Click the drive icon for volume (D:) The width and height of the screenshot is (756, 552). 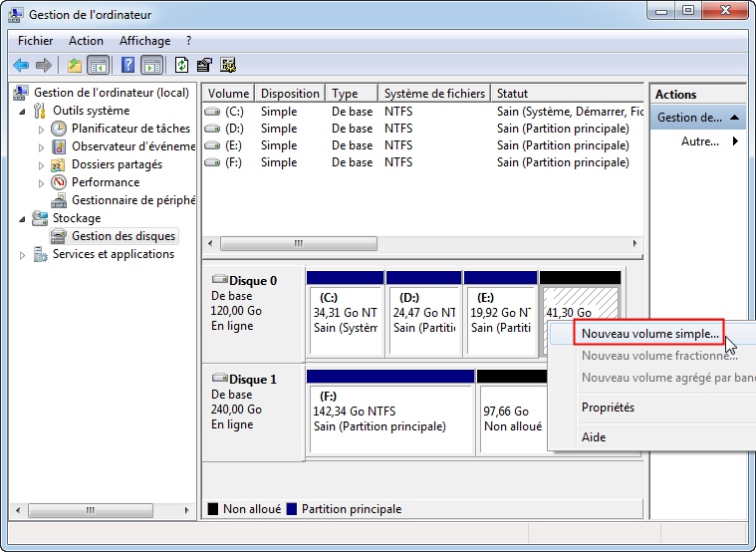pos(212,129)
